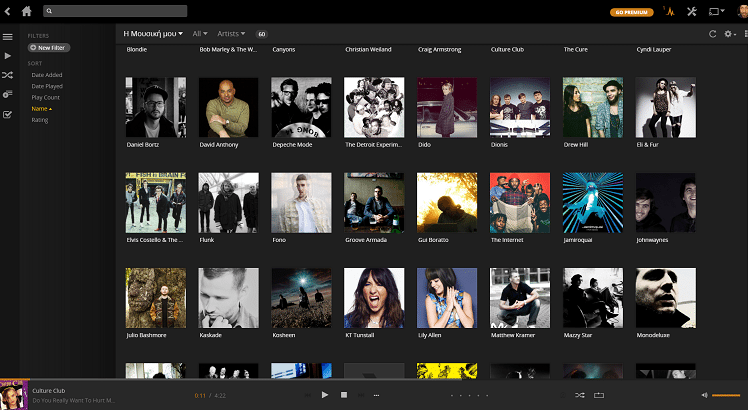Open Jamiroquai artist thumbnail
Viewport: 748px width, 410px height.
point(593,203)
